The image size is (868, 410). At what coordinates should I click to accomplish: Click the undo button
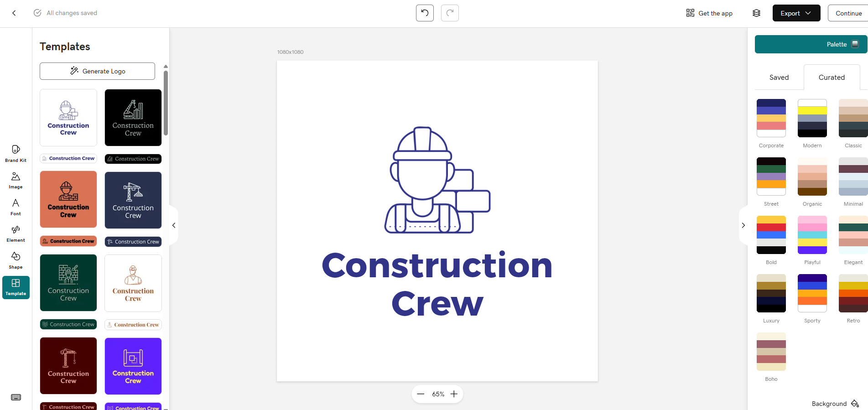pyautogui.click(x=425, y=13)
